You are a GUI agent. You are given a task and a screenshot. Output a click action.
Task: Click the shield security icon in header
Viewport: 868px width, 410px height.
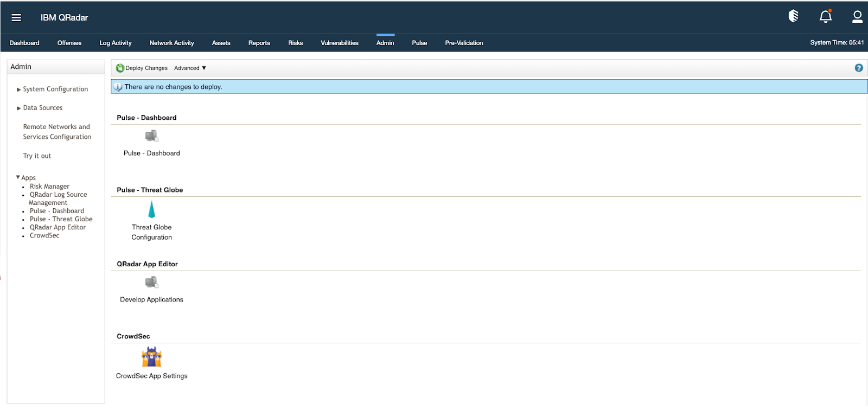[x=793, y=17]
